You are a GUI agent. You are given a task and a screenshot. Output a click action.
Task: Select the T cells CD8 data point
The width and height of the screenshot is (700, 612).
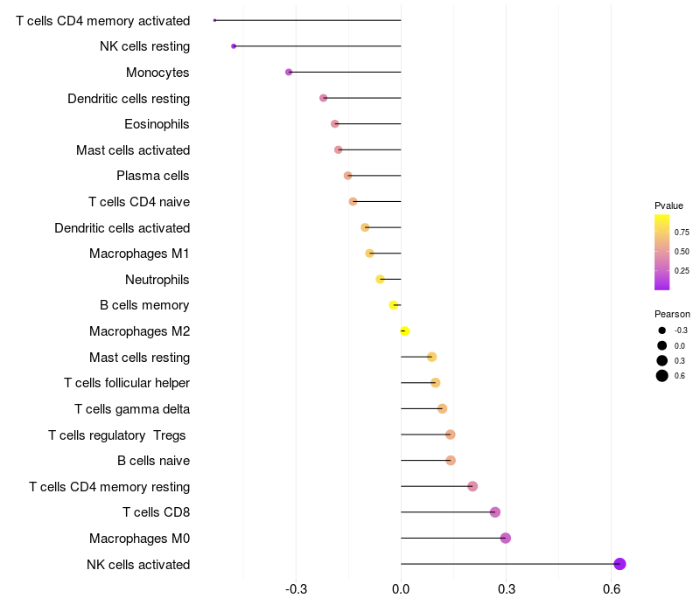coord(495,512)
